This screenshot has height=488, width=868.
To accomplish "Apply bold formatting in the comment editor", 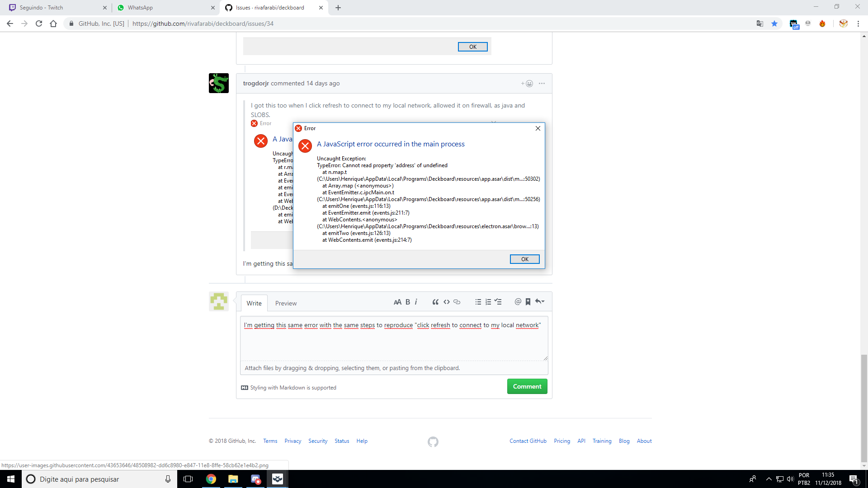I will 407,301.
